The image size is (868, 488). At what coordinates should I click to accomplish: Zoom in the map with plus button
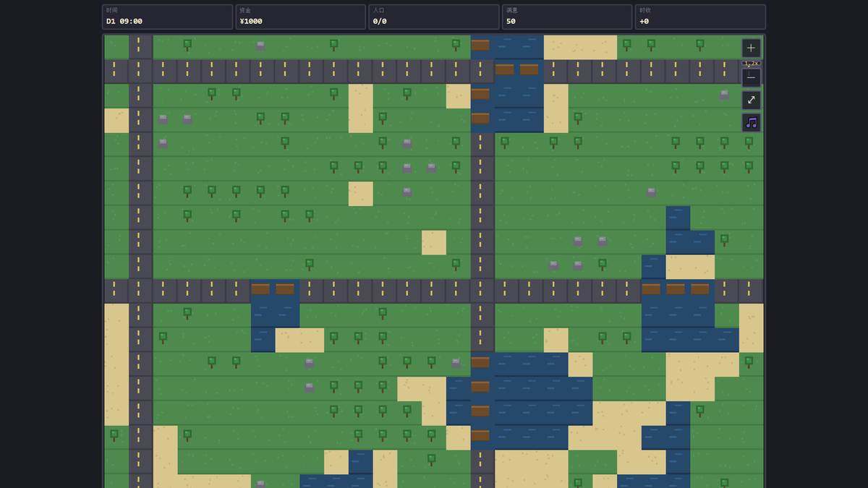(751, 48)
